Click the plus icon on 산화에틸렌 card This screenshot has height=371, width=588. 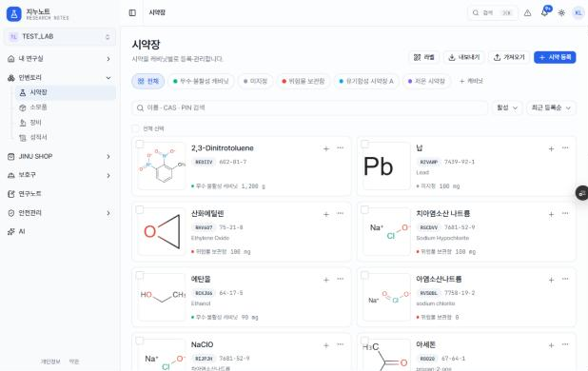[x=326, y=214]
